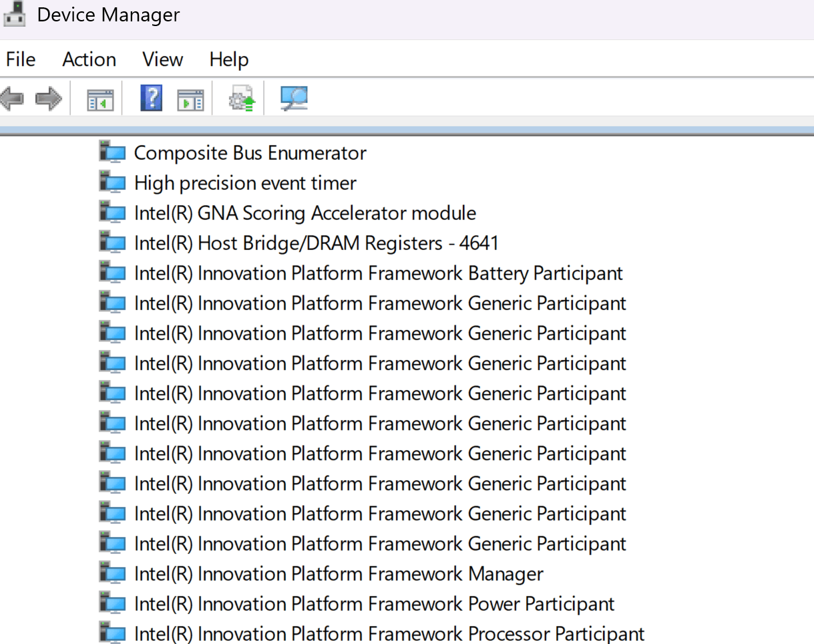
Task: Click the Update Driver Software icon
Action: click(241, 99)
